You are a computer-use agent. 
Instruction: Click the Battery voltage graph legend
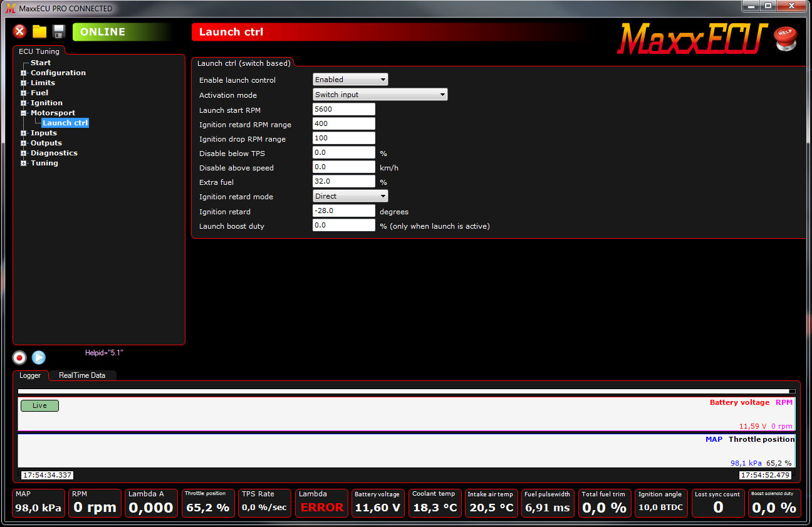[x=739, y=402]
